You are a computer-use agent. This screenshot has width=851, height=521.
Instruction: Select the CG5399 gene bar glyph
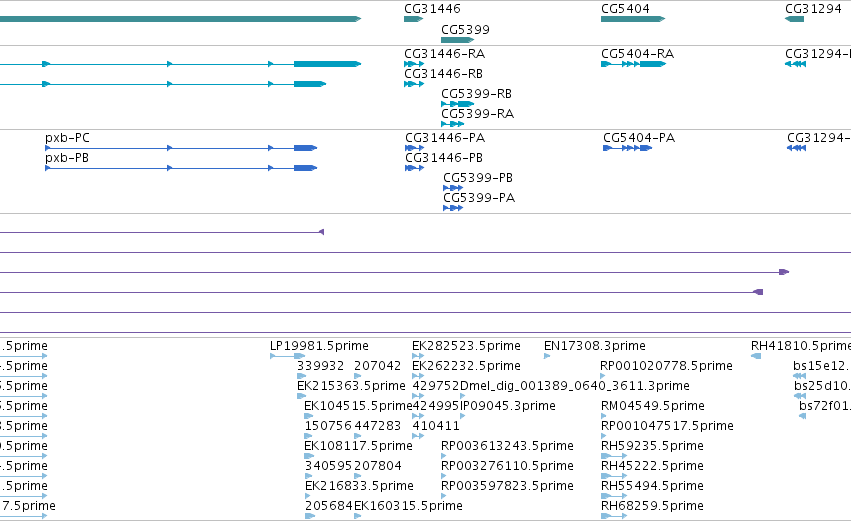(458, 40)
